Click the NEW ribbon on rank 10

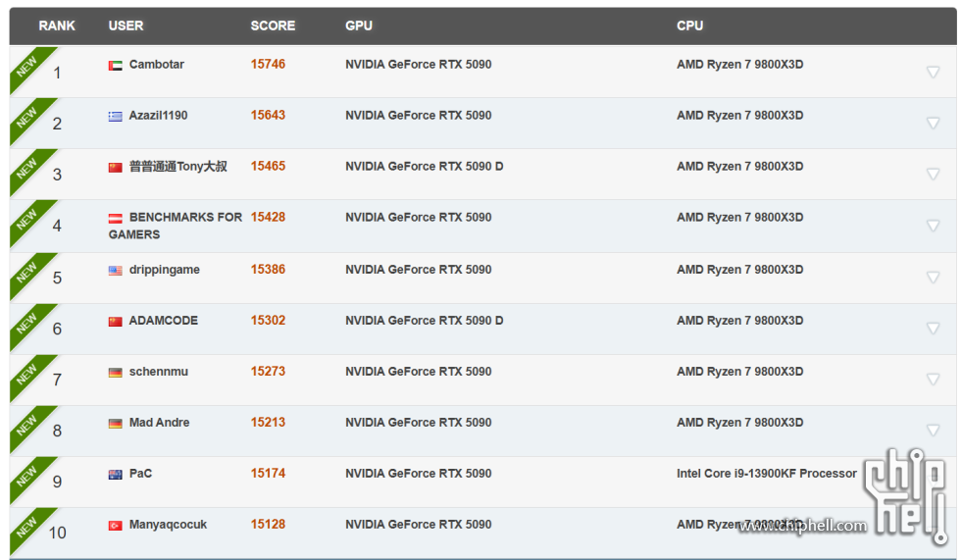tap(28, 526)
